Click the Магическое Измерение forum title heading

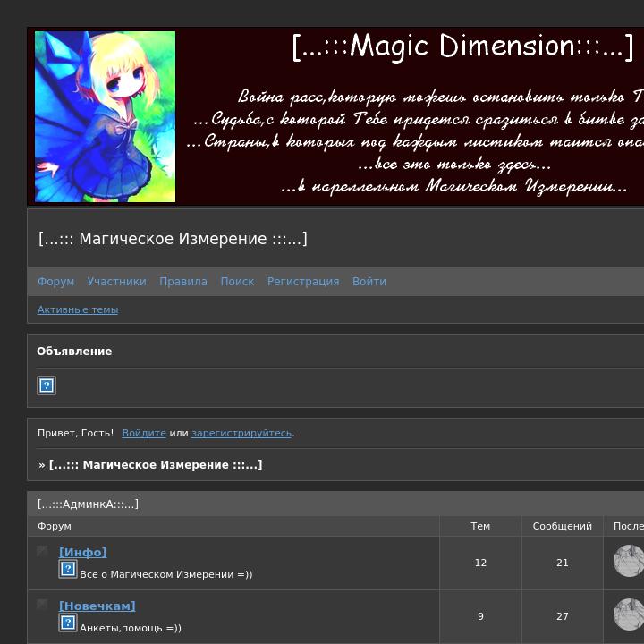coord(173,239)
